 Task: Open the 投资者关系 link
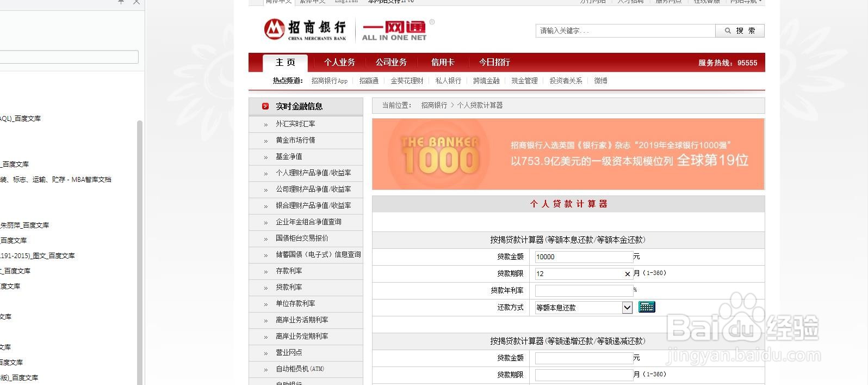pyautogui.click(x=566, y=81)
